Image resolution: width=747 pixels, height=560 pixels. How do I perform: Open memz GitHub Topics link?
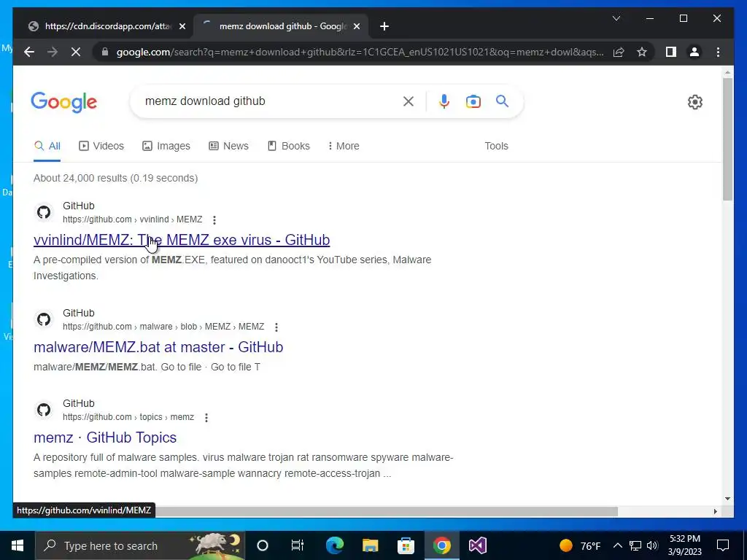105,437
